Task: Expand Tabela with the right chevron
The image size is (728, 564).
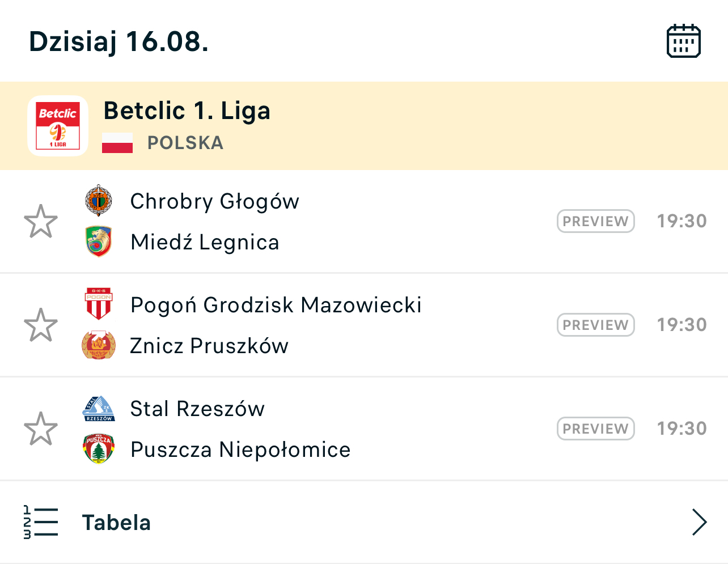Action: [x=699, y=522]
